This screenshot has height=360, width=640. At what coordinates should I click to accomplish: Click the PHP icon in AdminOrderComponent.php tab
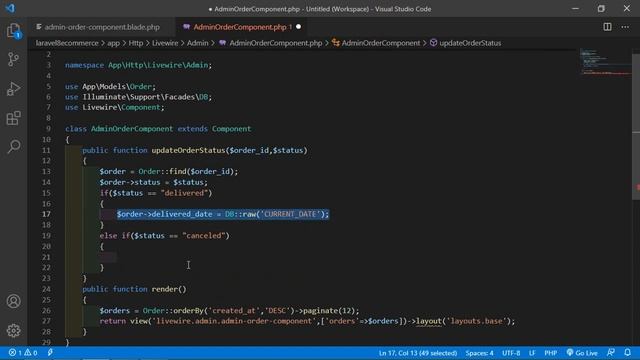[x=187, y=27]
